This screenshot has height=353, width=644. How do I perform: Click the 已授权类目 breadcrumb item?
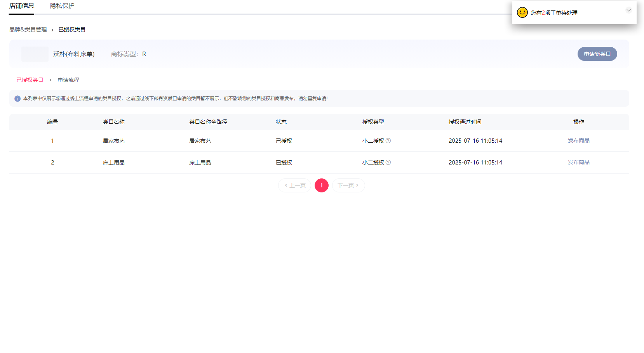72,29
